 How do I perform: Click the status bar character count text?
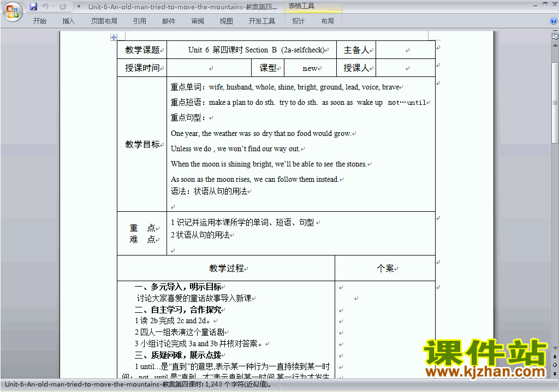point(138,384)
